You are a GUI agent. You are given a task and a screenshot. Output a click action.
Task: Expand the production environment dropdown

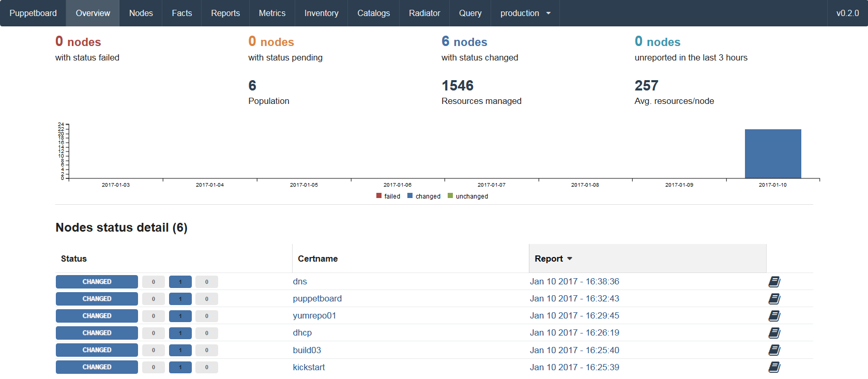525,13
